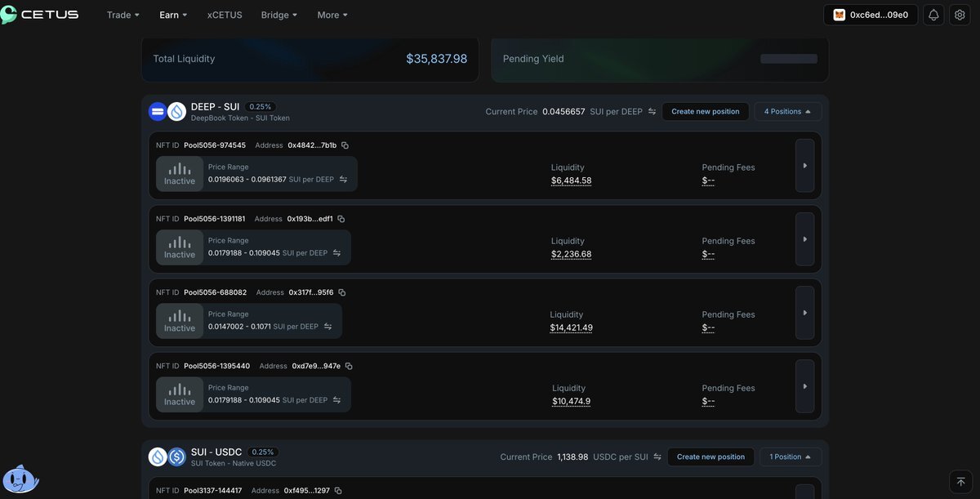Screen dimensions: 980x499
Task: Copy address 0xd7e9...947e
Action: coord(349,366)
